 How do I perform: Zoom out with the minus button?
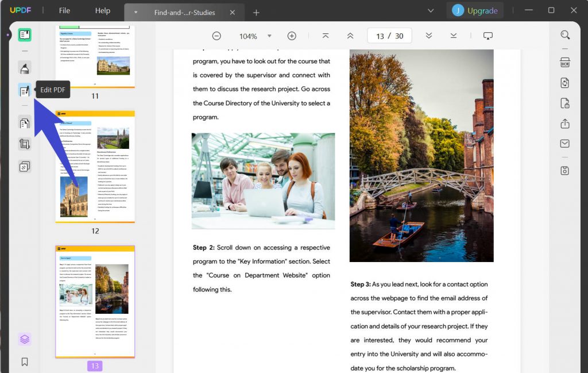pos(216,36)
